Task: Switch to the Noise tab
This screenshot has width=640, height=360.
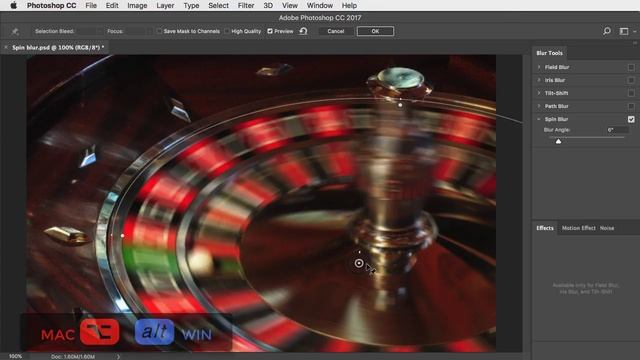Action: [607, 228]
